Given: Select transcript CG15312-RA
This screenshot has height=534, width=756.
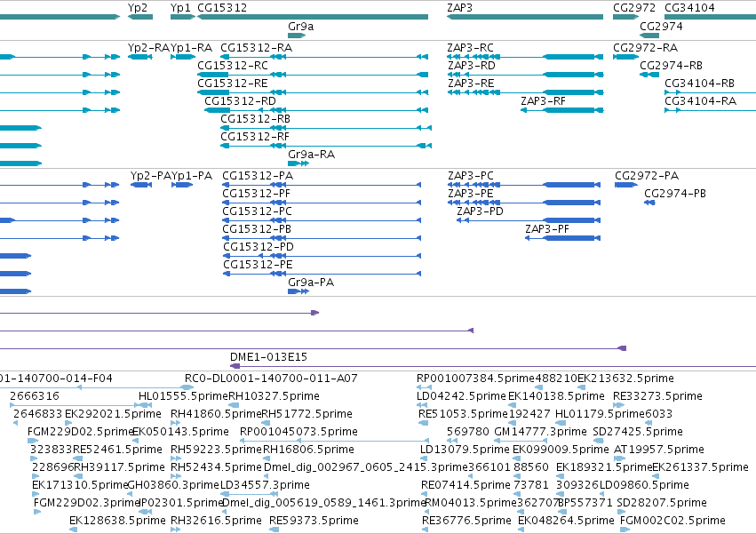Looking at the screenshot, I should (256, 48).
